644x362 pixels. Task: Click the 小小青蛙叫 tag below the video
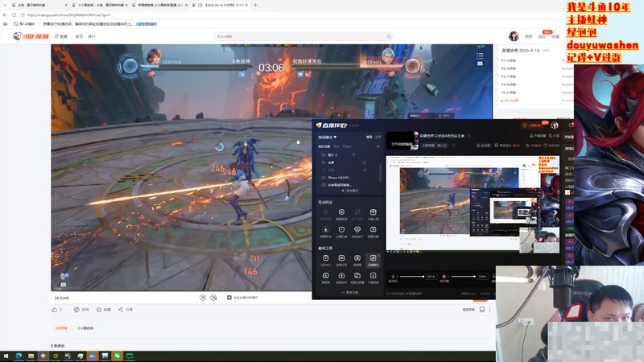click(x=85, y=328)
